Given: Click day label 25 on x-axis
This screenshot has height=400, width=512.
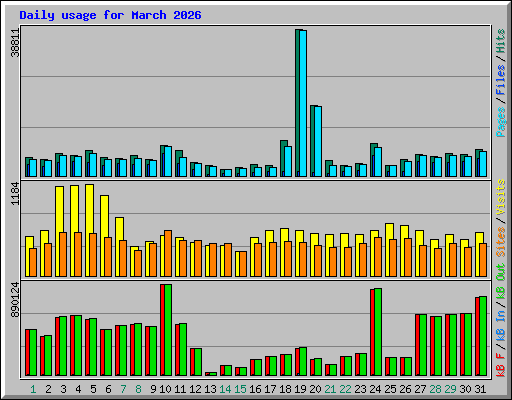Looking at the screenshot, I should coord(390,389).
